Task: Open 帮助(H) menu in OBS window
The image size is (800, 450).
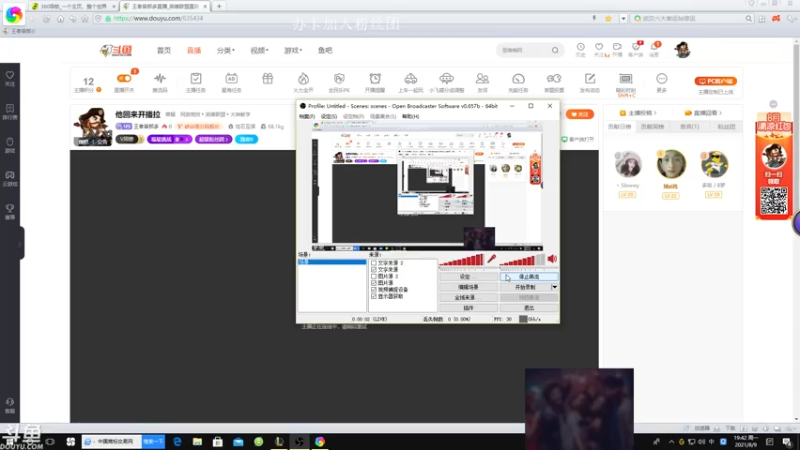Action: 411,116
